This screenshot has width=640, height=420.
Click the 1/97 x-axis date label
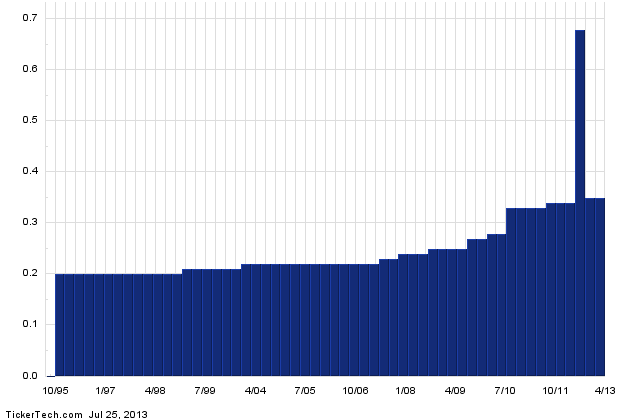[105, 391]
